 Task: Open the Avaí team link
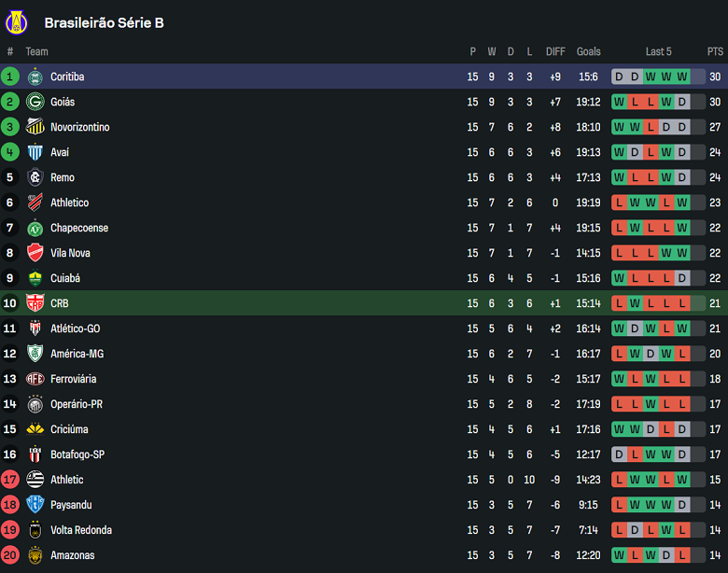[60, 152]
